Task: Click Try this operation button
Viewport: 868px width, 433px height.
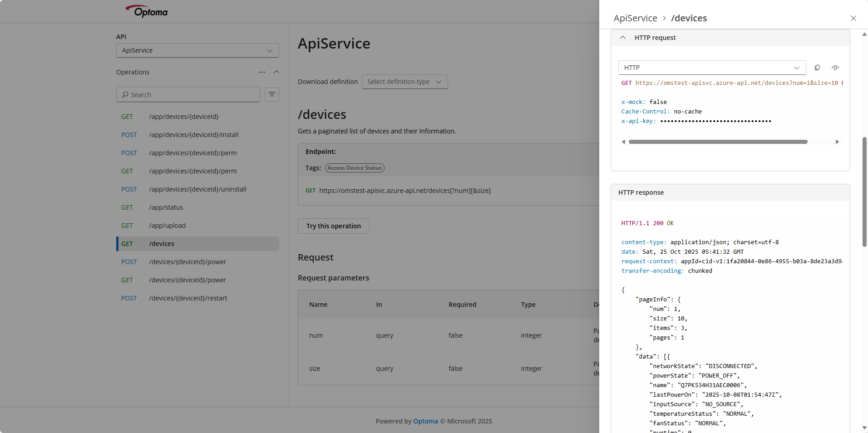Action: click(333, 226)
